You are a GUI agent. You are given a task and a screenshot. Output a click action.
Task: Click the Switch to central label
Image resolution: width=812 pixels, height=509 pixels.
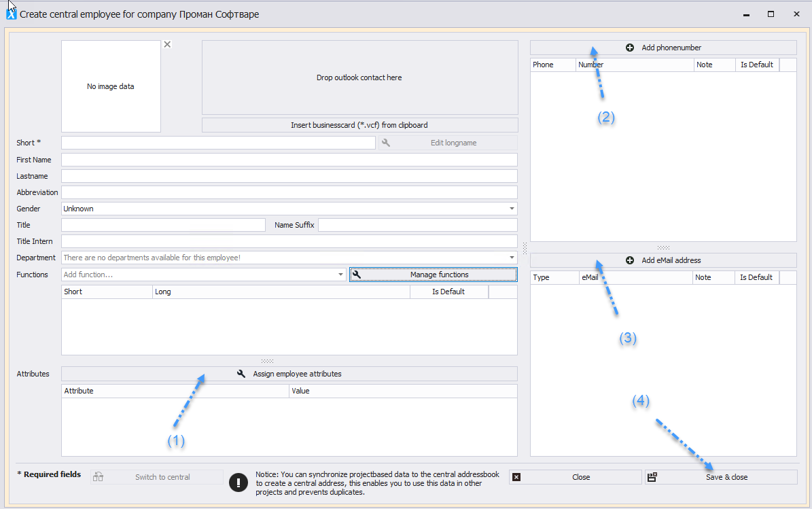coord(162,478)
